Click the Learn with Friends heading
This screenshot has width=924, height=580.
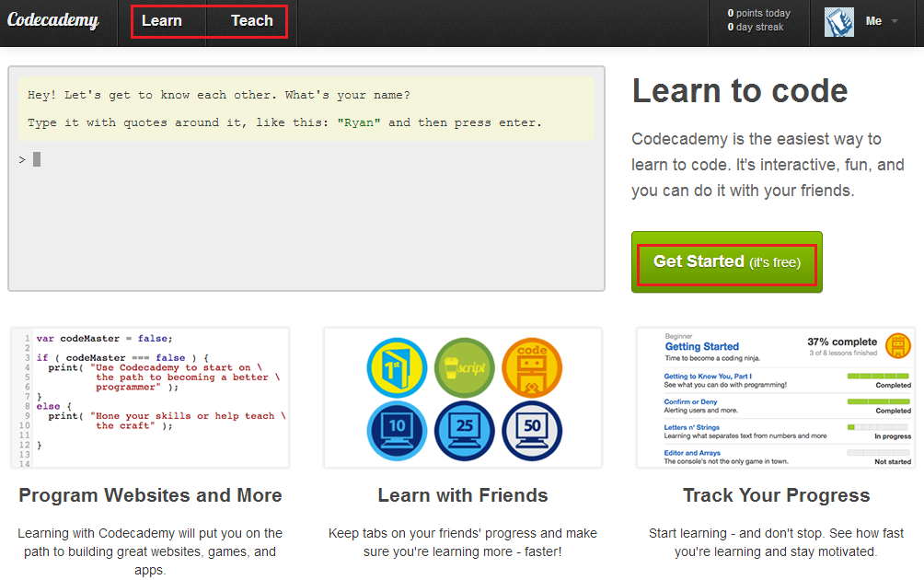[x=463, y=495]
